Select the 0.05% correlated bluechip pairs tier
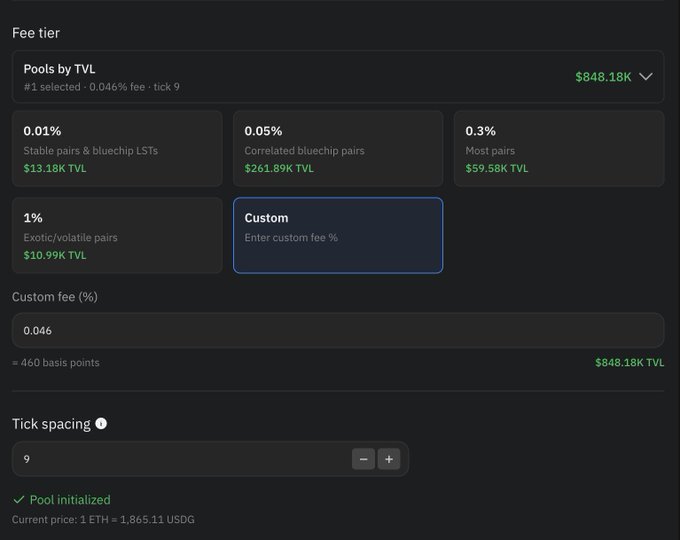 338,149
